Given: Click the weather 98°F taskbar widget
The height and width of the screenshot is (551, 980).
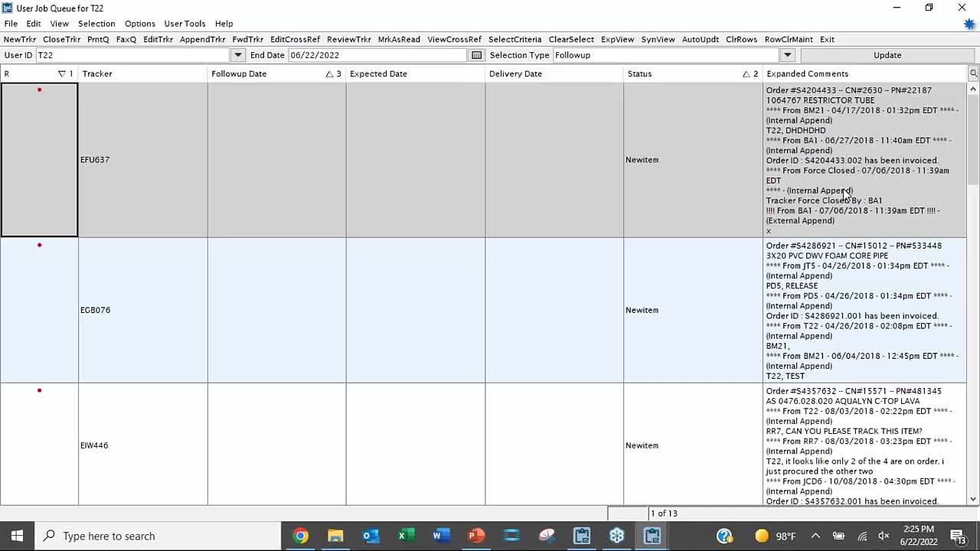Looking at the screenshot, I should coord(775,536).
